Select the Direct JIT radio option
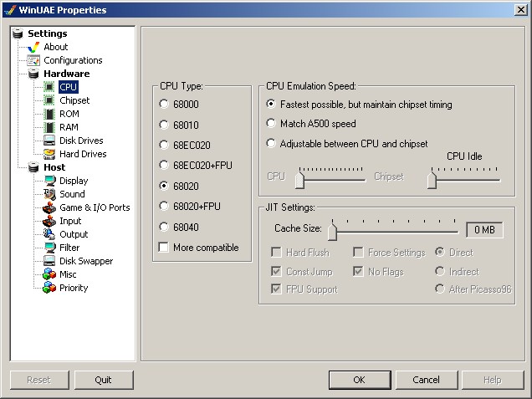This screenshot has height=399, width=532. pos(440,252)
